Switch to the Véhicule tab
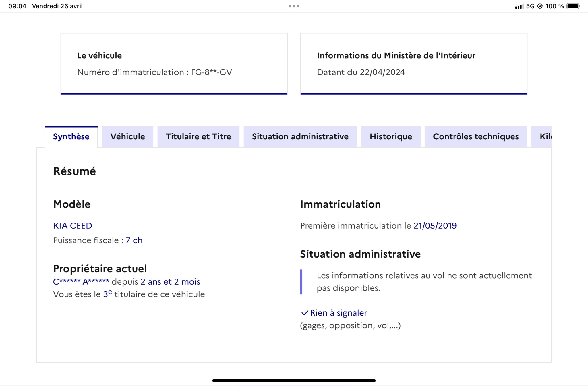 click(x=127, y=137)
